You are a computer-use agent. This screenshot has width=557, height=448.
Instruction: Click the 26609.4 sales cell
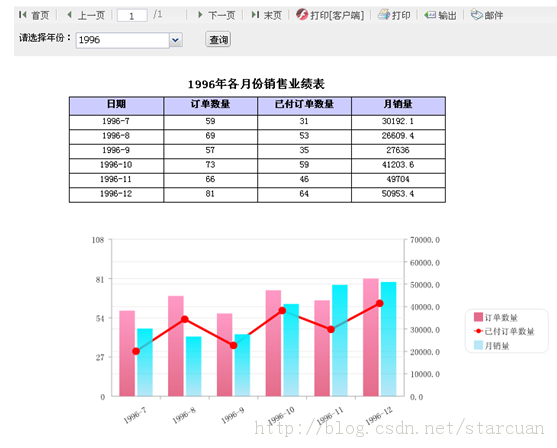coord(398,137)
